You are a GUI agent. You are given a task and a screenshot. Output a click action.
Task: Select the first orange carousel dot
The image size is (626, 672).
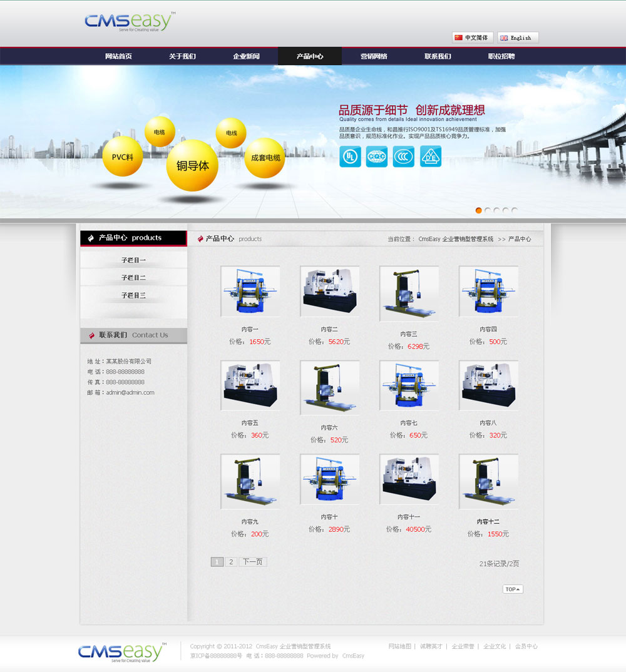tap(479, 211)
